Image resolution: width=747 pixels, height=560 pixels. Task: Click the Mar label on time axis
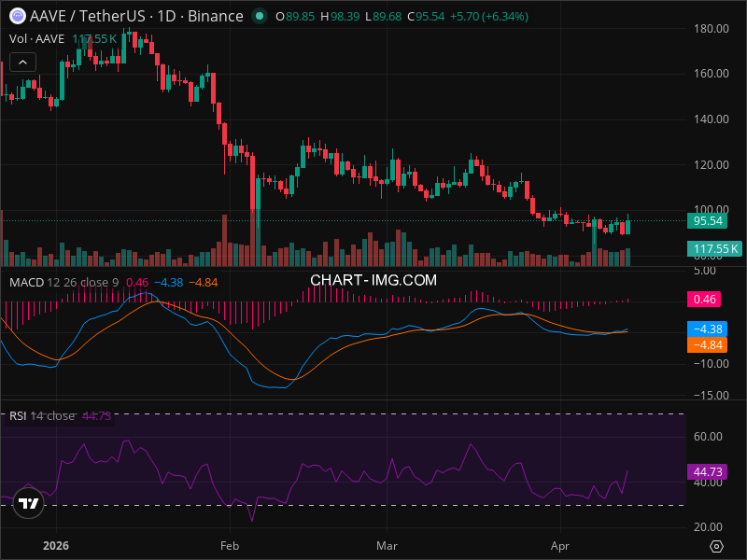[387, 546]
